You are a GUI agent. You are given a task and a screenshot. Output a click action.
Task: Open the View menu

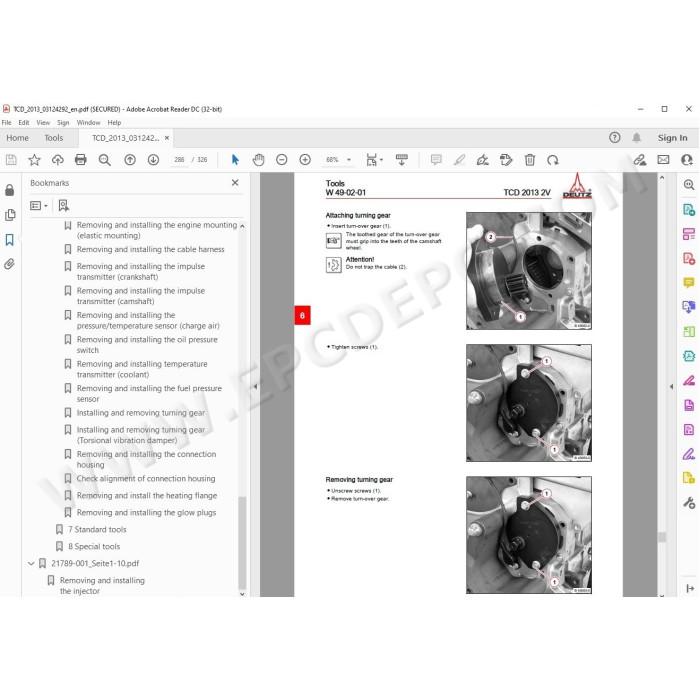click(x=43, y=122)
